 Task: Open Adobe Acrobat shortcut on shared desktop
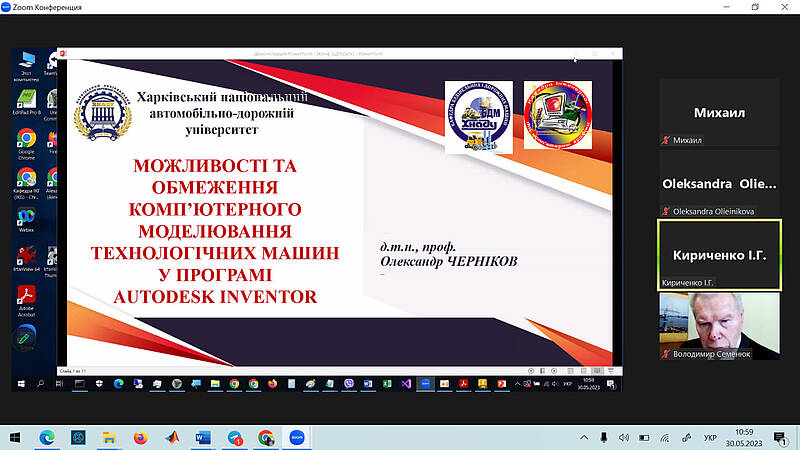[x=26, y=301]
